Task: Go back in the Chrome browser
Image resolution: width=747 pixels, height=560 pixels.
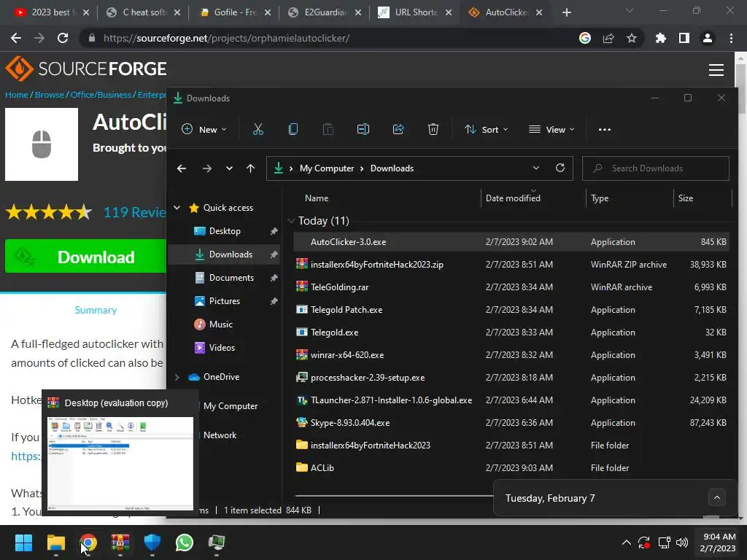Action: pos(16,38)
